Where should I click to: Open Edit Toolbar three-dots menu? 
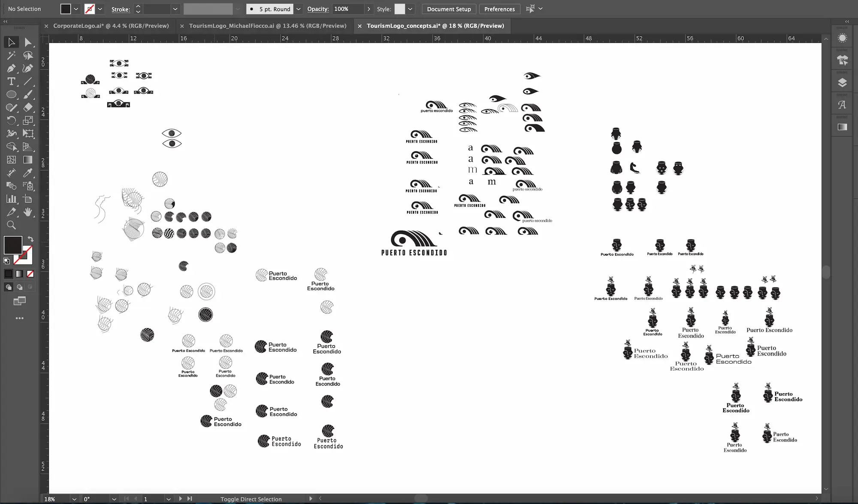[x=19, y=318]
